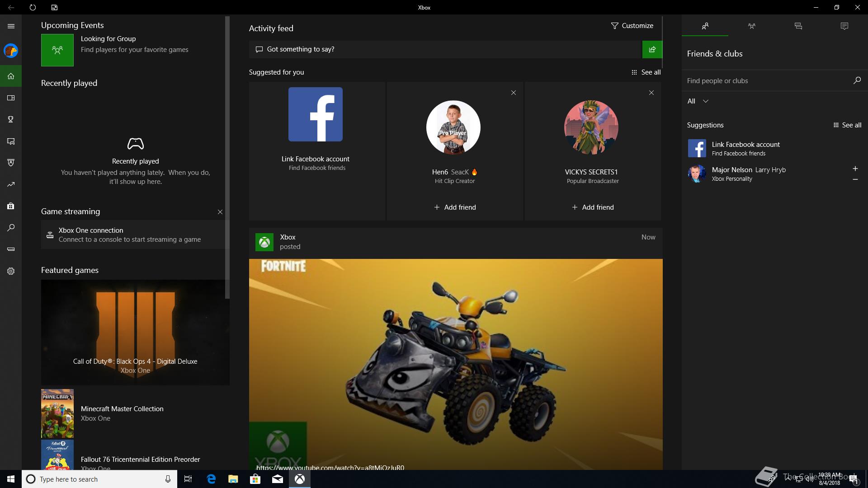Switch to the Messages tab icon

coord(798,26)
